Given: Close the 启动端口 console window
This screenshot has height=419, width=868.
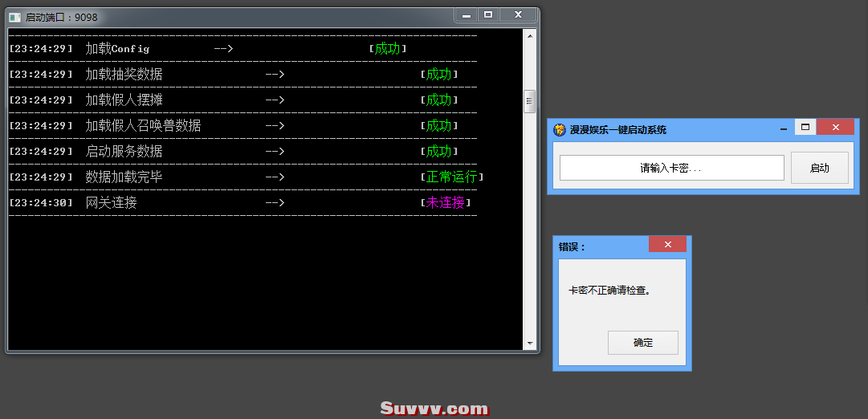Looking at the screenshot, I should 518,15.
